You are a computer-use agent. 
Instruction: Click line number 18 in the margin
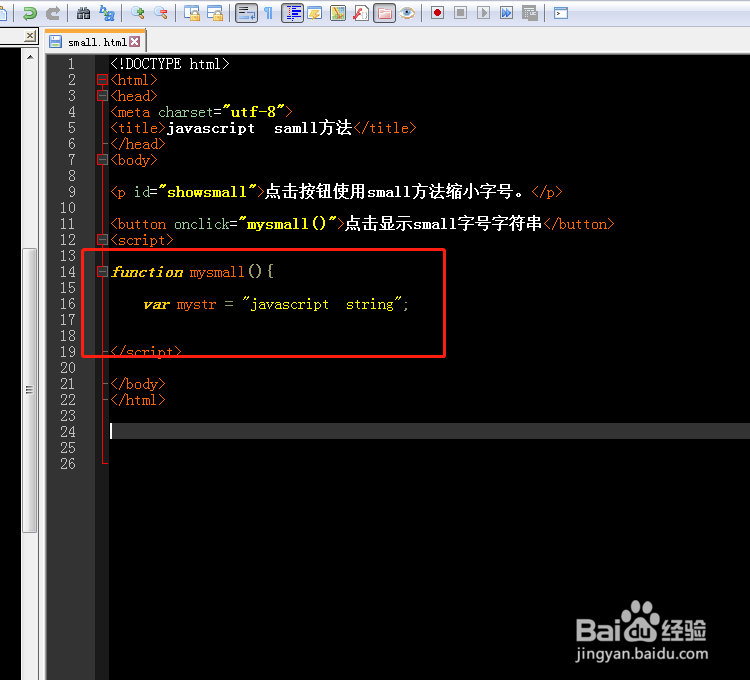(x=68, y=336)
